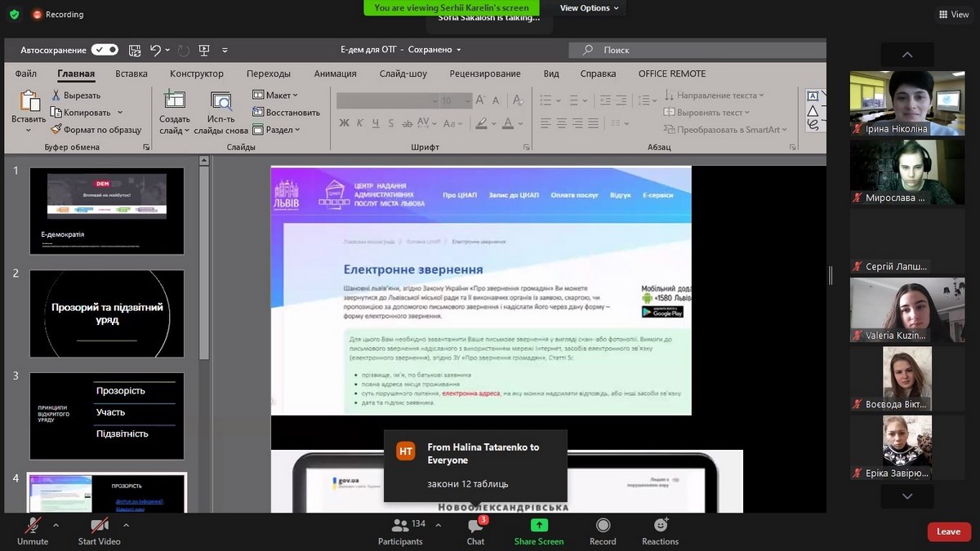Open the Participants panel
Viewport: 980px width, 551px height.
coord(400,526)
